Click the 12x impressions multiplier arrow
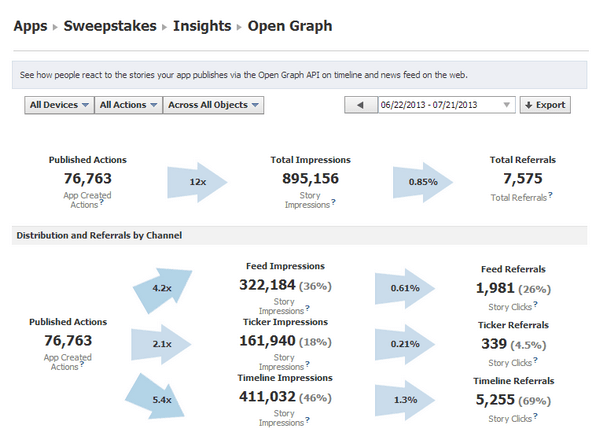Viewport: 600px width, 444px height. click(x=196, y=183)
